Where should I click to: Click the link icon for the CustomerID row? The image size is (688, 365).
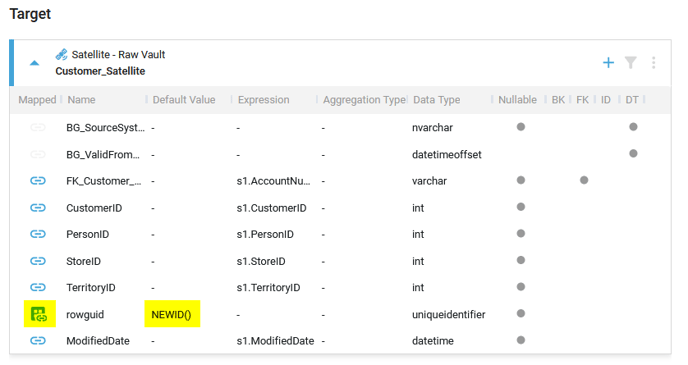coord(38,208)
